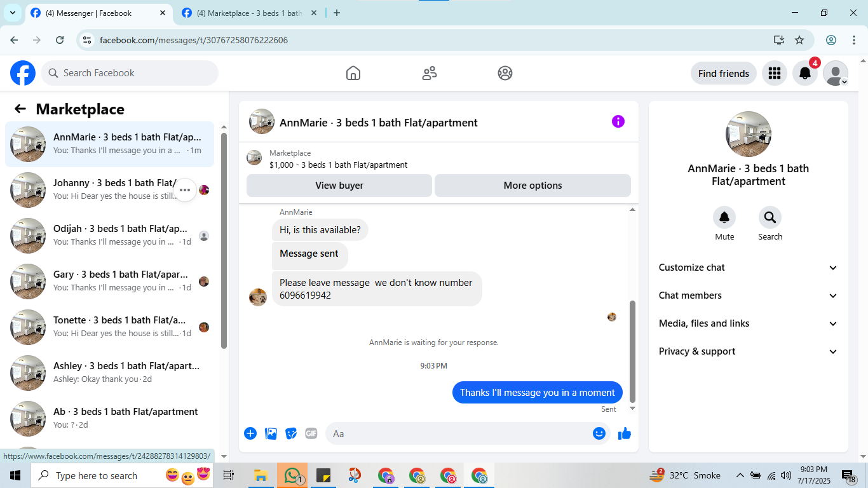Click the chat scrollbar up arrow
Viewport: 868px width, 488px height.
point(632,210)
